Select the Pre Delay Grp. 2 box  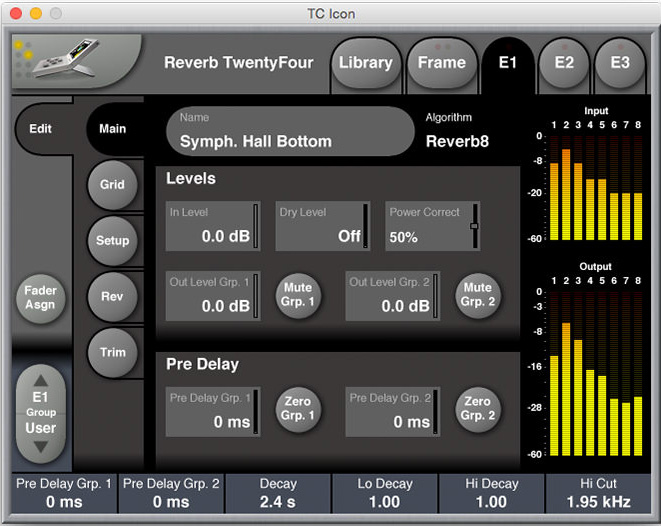(x=393, y=412)
